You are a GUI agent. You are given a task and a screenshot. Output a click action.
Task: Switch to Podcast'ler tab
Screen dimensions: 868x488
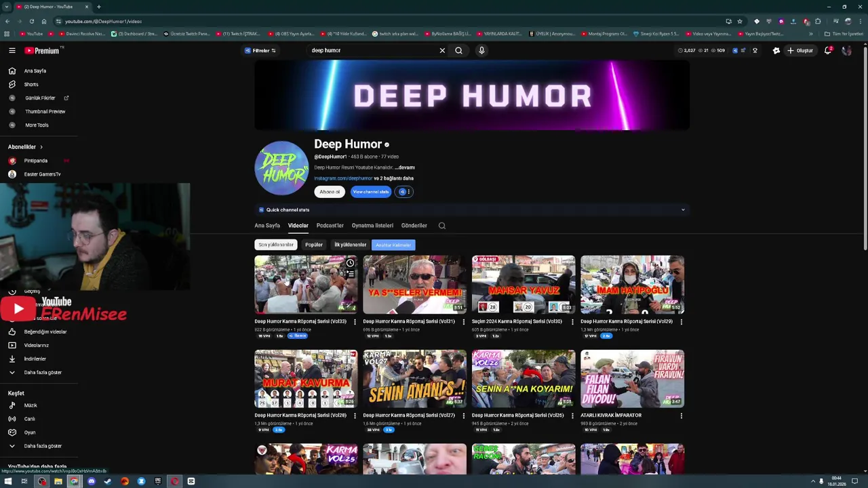[330, 226]
